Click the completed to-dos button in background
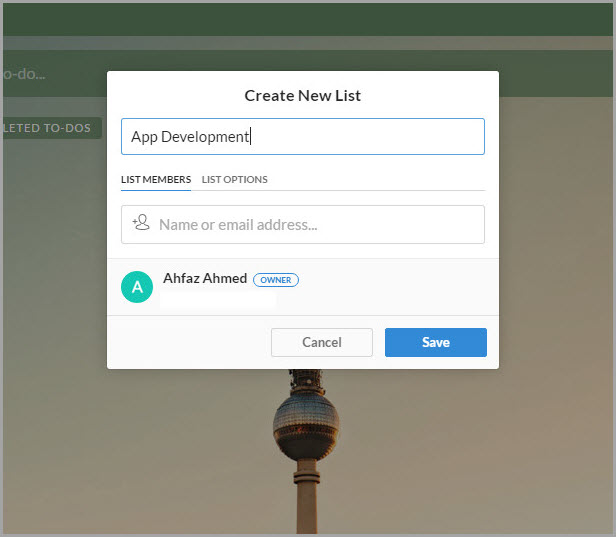Image resolution: width=616 pixels, height=537 pixels. [52, 128]
